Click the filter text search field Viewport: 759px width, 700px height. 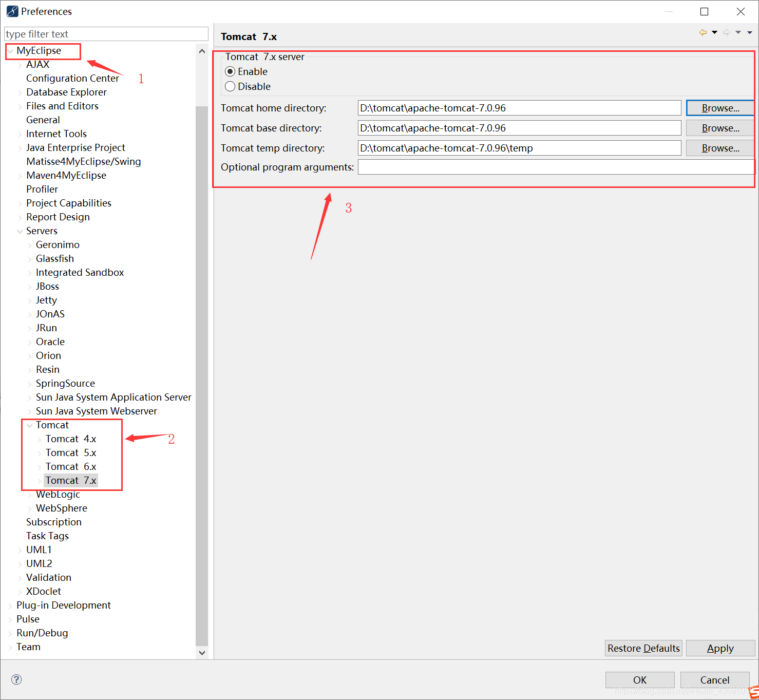tap(106, 34)
